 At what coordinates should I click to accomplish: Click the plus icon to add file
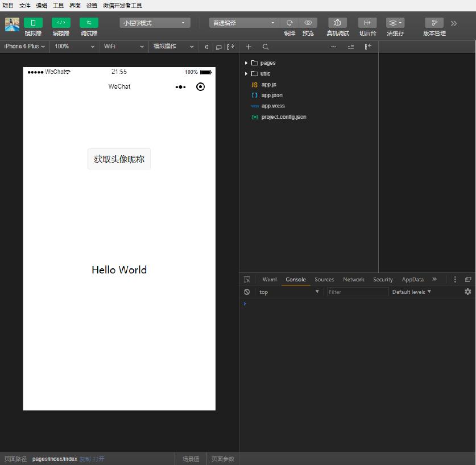tap(249, 47)
